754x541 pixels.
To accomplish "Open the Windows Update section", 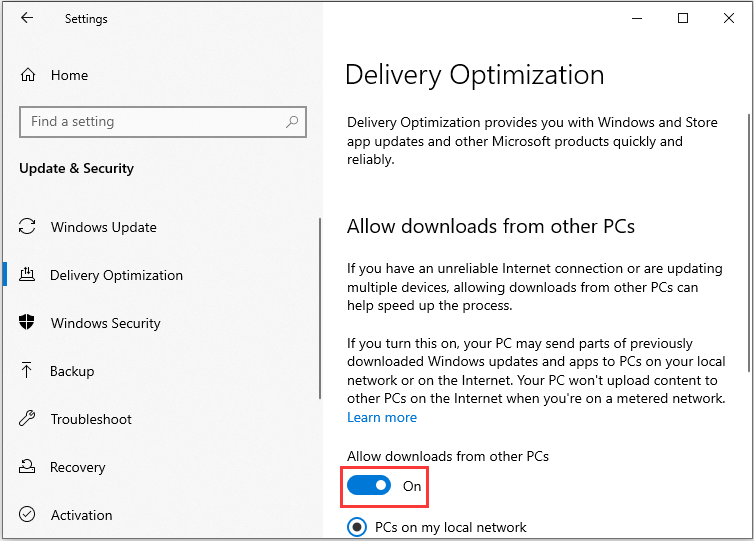I will 103,227.
